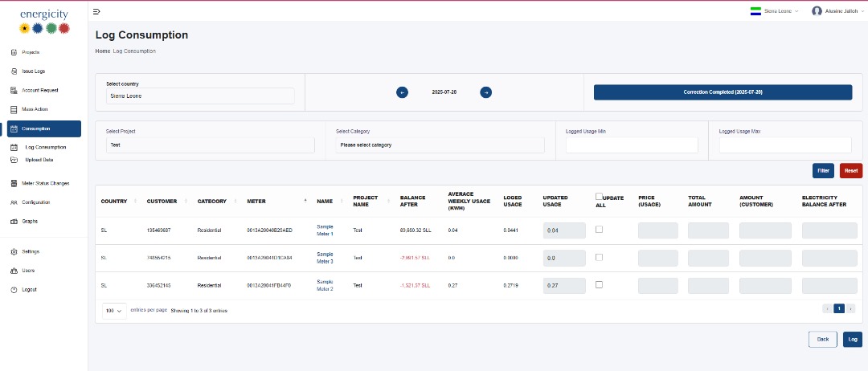Click the Projects sidebar icon
Viewport: 868px width, 371px height.
click(14, 52)
